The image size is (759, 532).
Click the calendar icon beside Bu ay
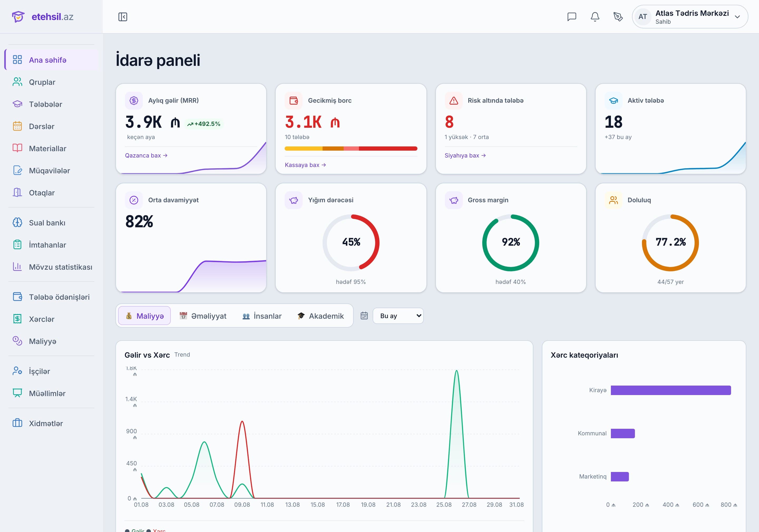point(364,316)
